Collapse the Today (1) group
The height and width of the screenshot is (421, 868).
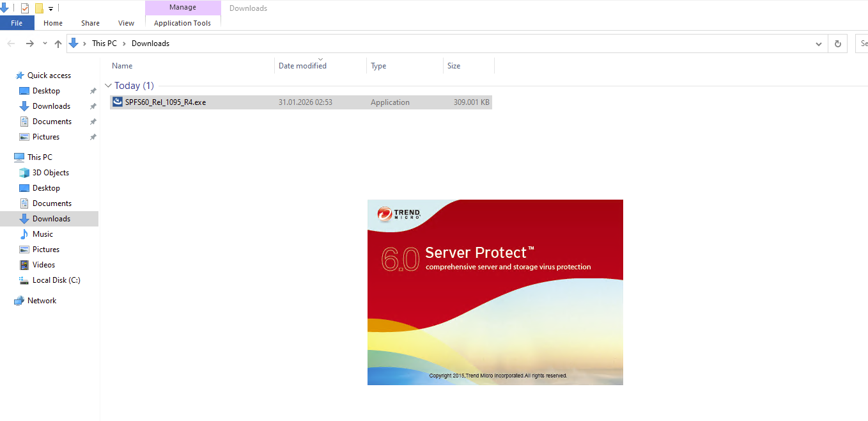tap(109, 86)
